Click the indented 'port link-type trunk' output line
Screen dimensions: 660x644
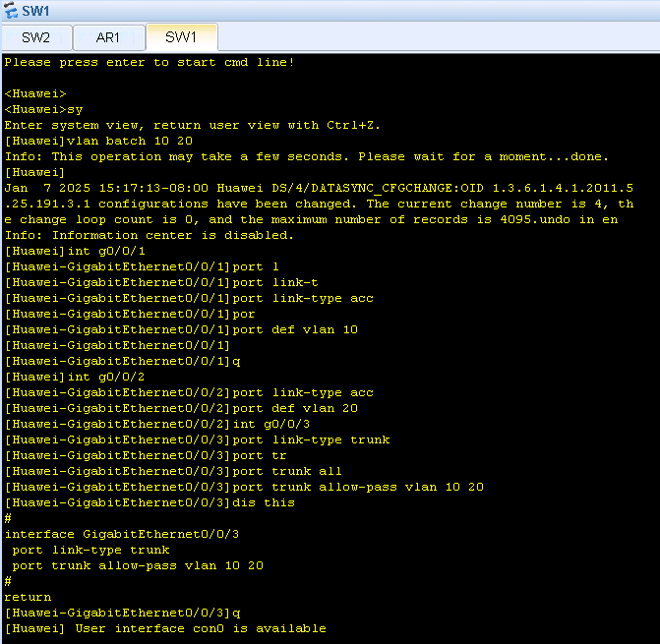[x=90, y=551]
